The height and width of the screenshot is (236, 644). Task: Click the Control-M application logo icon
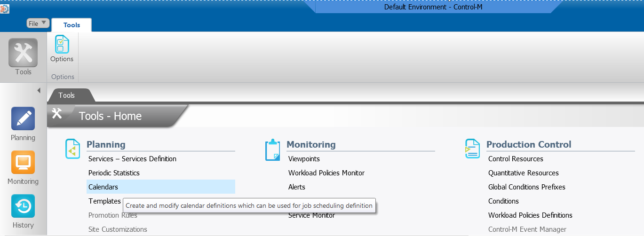[x=5, y=9]
